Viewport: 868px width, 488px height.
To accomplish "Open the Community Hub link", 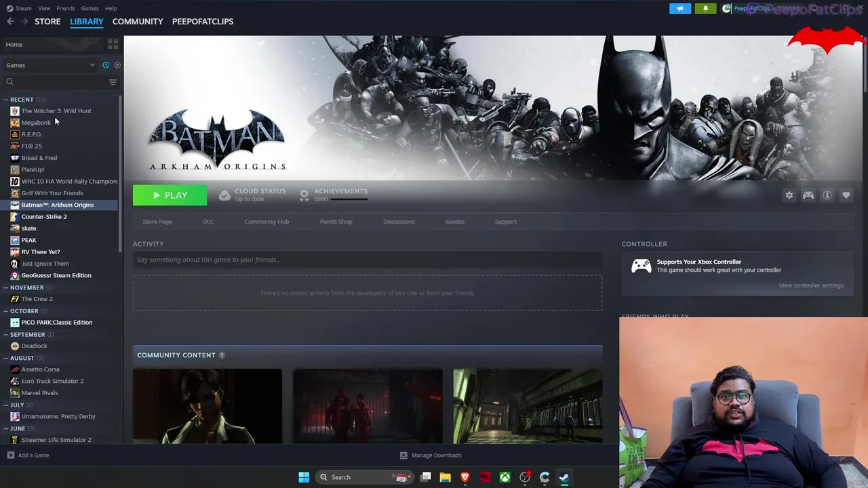I will coord(267,222).
